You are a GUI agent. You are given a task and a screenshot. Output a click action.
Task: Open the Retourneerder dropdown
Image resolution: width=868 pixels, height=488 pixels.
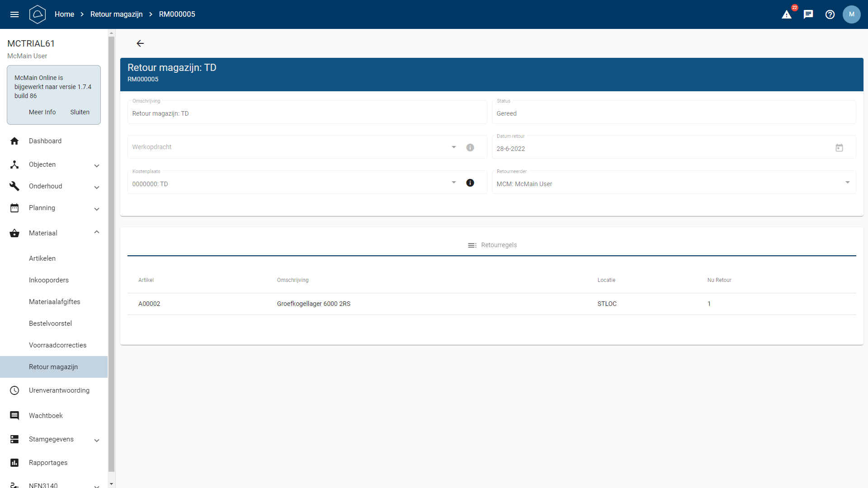click(x=847, y=183)
